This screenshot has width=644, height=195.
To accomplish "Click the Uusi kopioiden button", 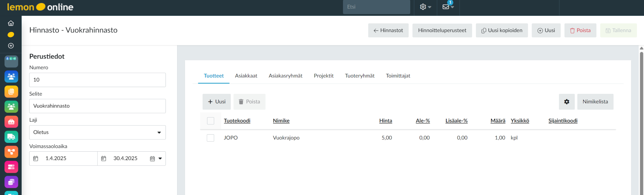I will click(502, 30).
